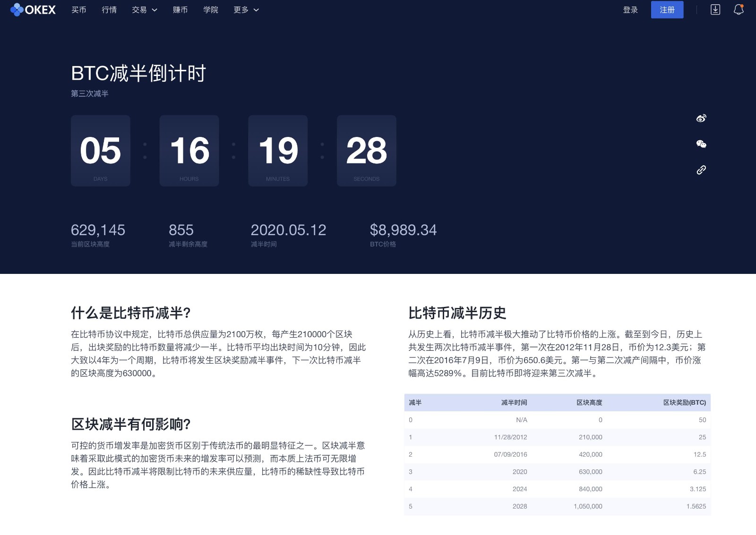Select the 6.25 block reward cell
Viewport: 756px width, 535px height.
click(700, 472)
